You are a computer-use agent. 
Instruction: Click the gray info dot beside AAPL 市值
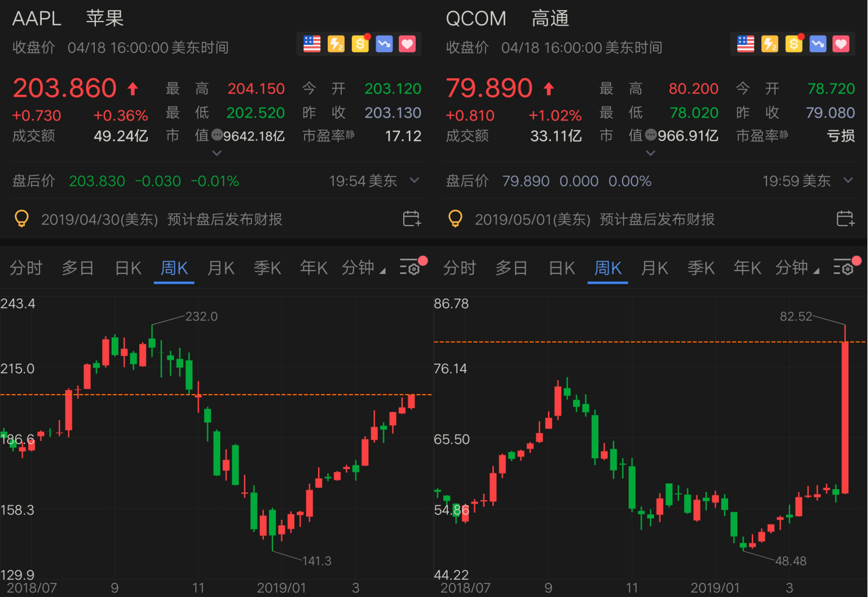[217, 135]
